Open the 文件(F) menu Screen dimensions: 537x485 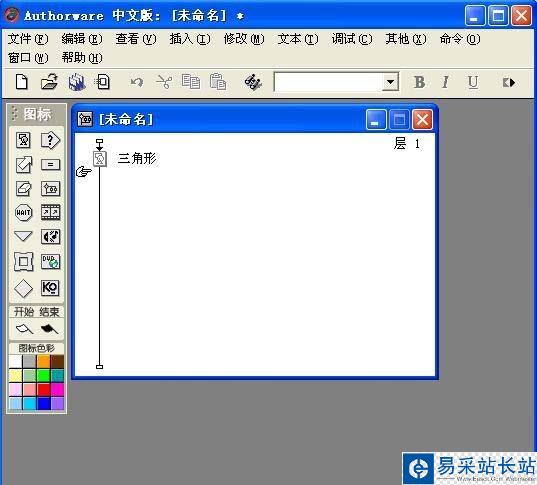coord(28,39)
